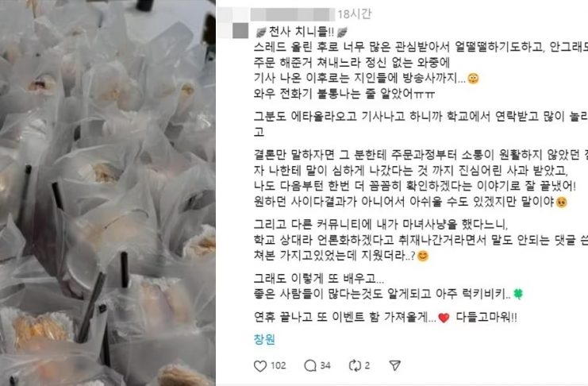Open the 창원 topic tag
The width and height of the screenshot is (588, 386).
(x=264, y=339)
